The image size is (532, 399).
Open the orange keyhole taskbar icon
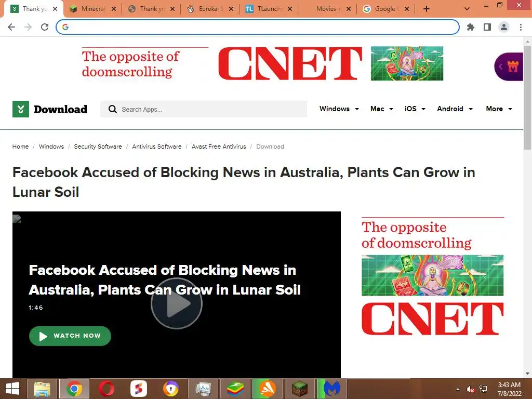point(170,389)
